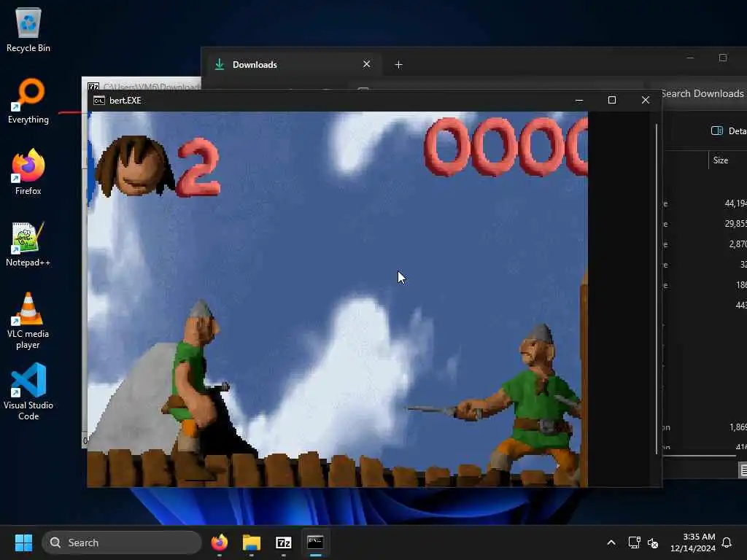The height and width of the screenshot is (560, 747).
Task: Click the taskbar Search box
Action: point(122,542)
